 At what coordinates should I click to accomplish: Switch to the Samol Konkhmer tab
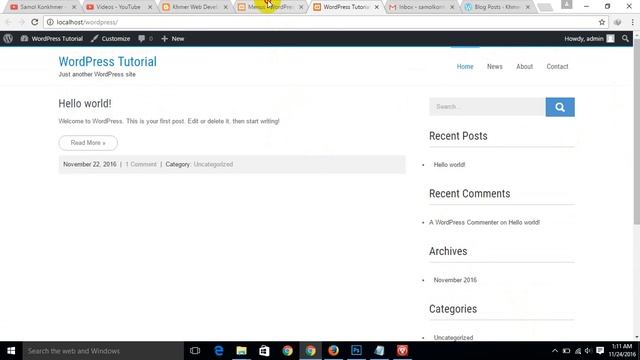(41, 7)
